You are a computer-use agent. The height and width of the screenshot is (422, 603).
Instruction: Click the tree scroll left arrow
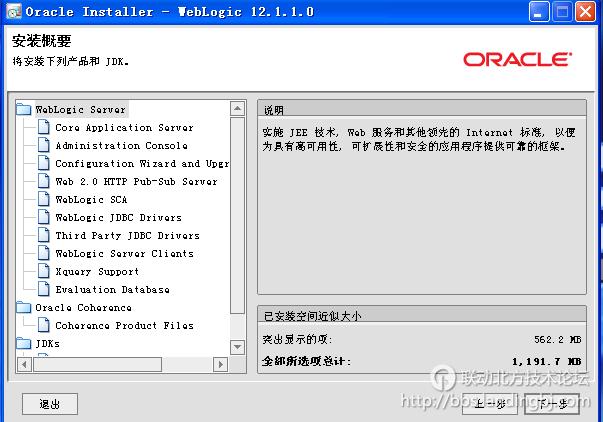pos(24,364)
